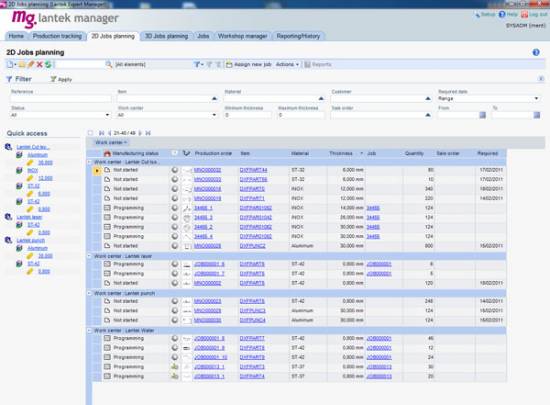Switch to the Jobs tab
The height and width of the screenshot is (405, 550).
tap(203, 36)
